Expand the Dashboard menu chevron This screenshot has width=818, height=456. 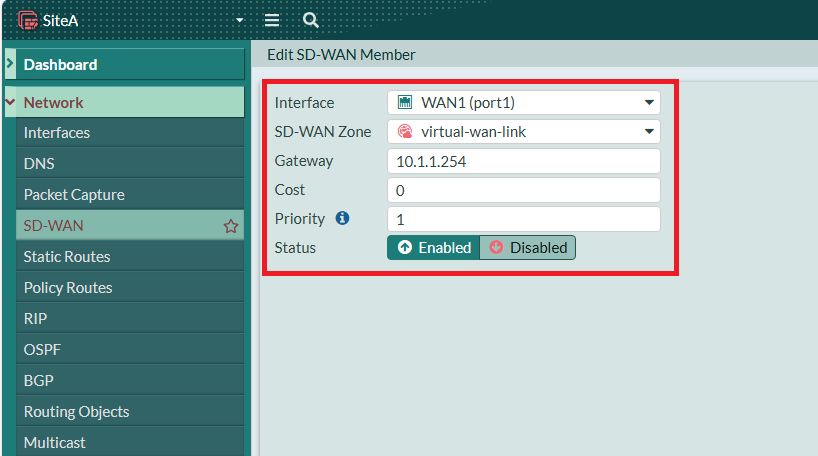click(10, 64)
